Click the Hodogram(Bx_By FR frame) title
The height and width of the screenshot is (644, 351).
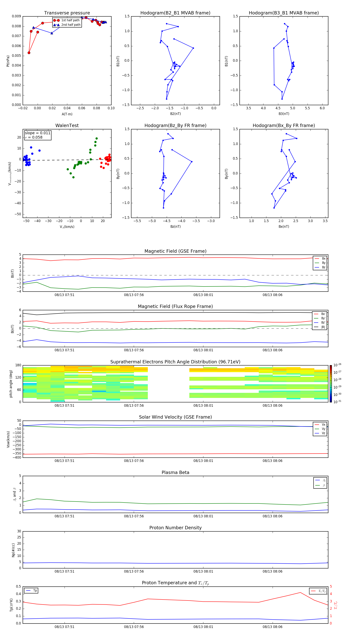point(284,125)
